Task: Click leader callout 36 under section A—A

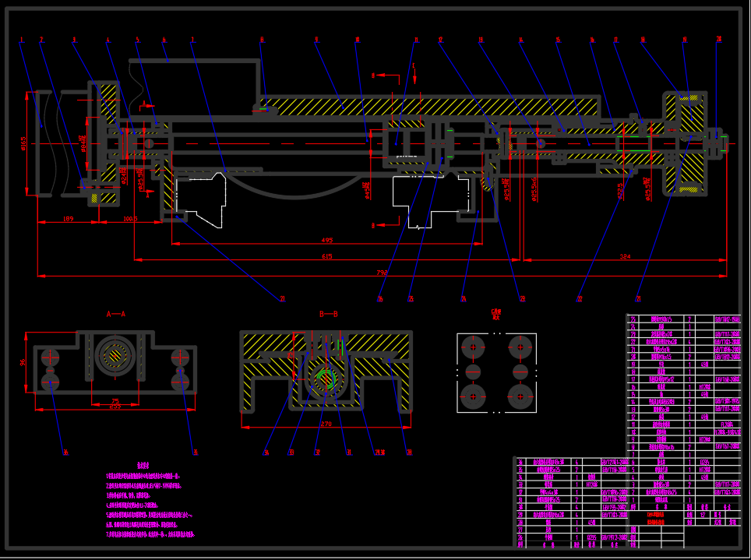Action: click(65, 453)
